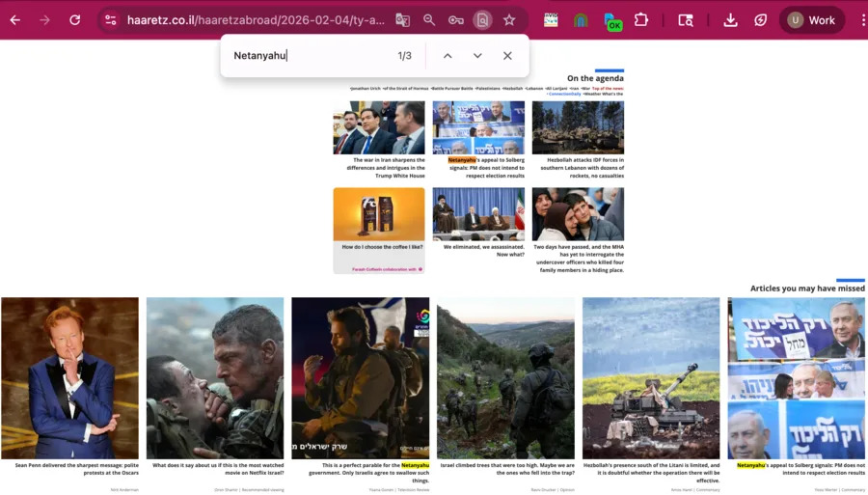Viewport: 868px width, 495px height.
Task: Click the Strait of Hormuz topic tag
Action: pyautogui.click(x=406, y=88)
